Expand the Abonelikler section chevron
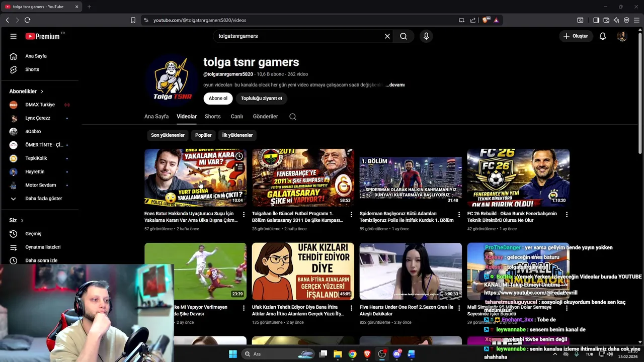The width and height of the screenshot is (644, 362). tap(42, 92)
